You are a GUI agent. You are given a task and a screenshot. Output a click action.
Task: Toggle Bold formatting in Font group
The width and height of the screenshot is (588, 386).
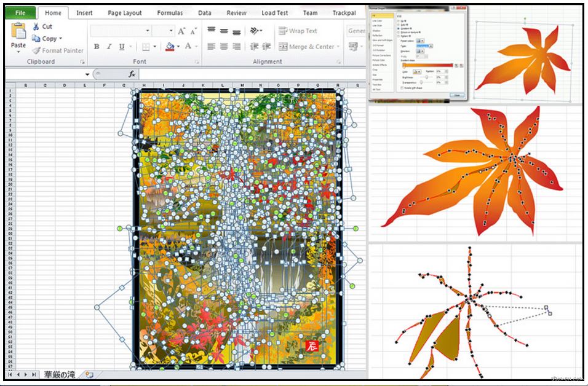point(97,47)
